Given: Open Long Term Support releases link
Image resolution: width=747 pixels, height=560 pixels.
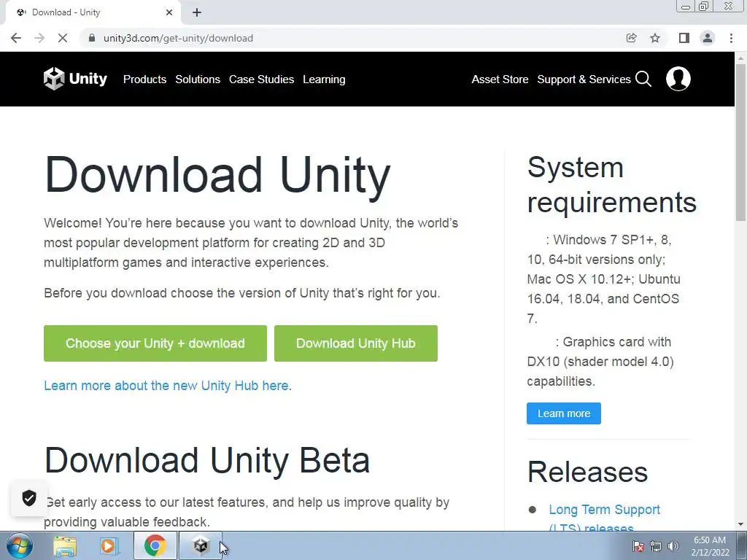Looking at the screenshot, I should [604, 518].
